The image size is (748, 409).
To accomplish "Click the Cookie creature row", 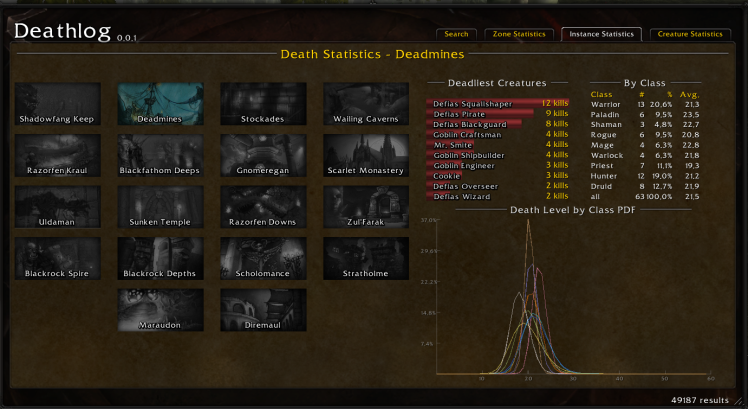I will [498, 176].
